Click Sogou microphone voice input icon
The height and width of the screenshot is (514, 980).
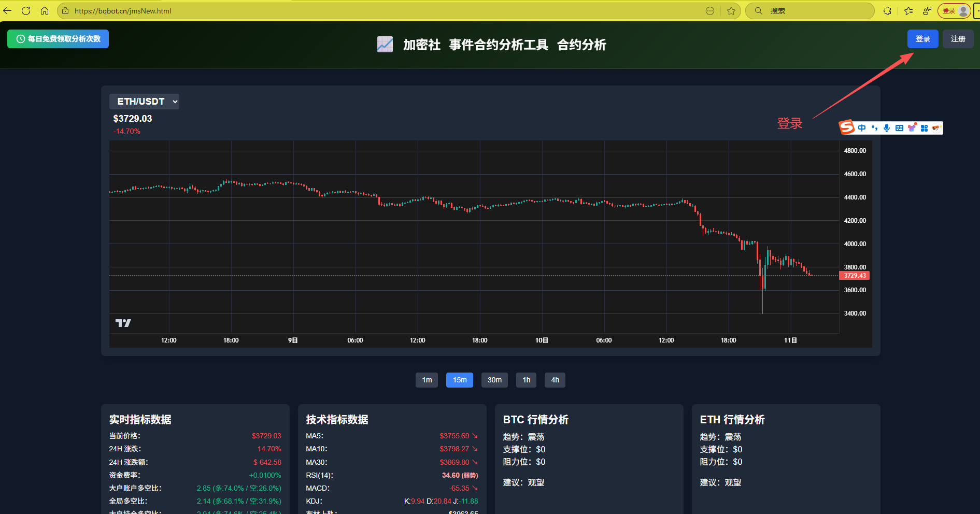point(887,128)
